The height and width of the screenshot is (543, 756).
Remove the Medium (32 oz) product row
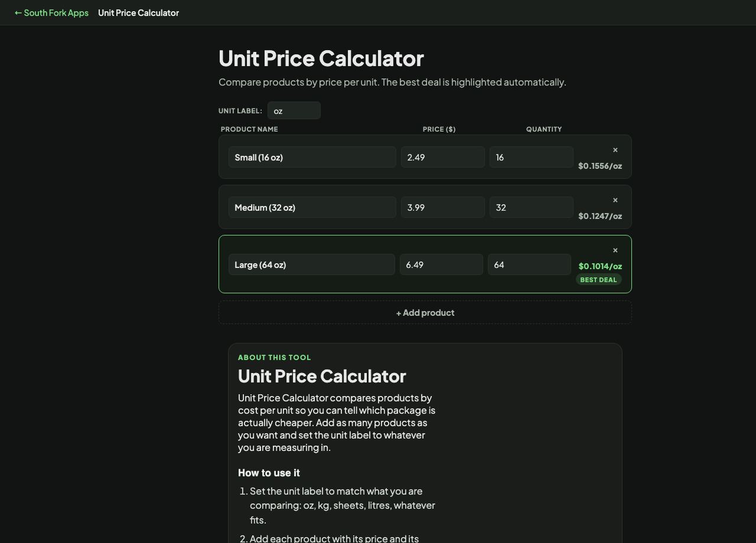pyautogui.click(x=615, y=200)
